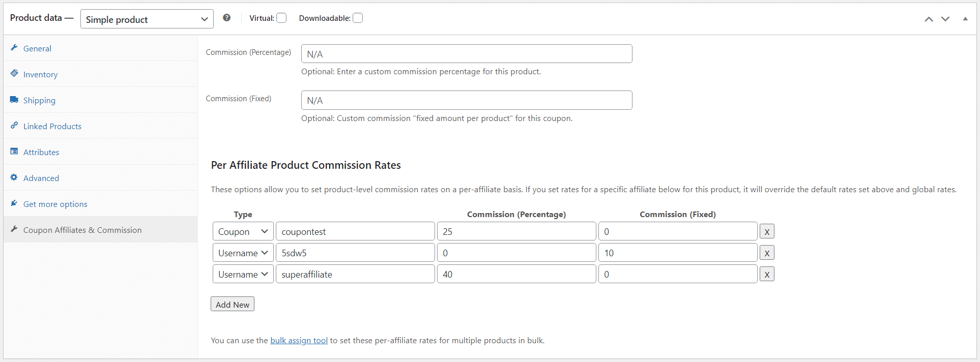Viewport: 980px width, 362px height.
Task: Remove the coupontest commission row
Action: click(x=767, y=231)
